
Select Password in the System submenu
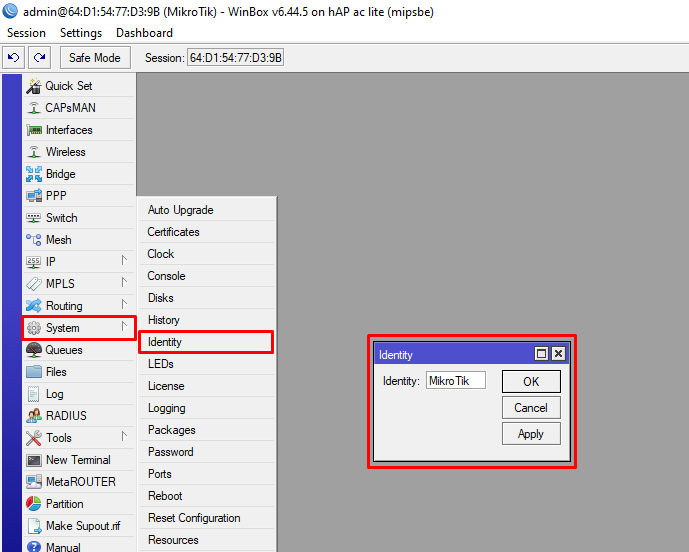170,452
